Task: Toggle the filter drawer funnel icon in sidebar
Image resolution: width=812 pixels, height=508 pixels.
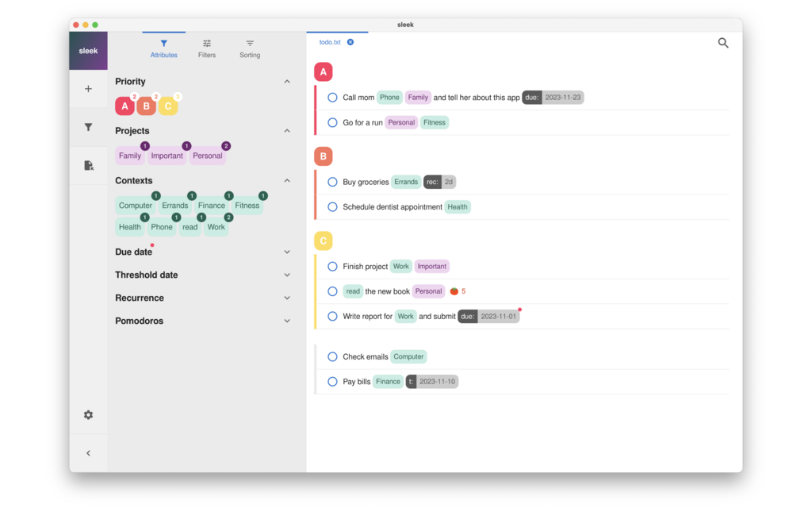Action: tap(88, 127)
